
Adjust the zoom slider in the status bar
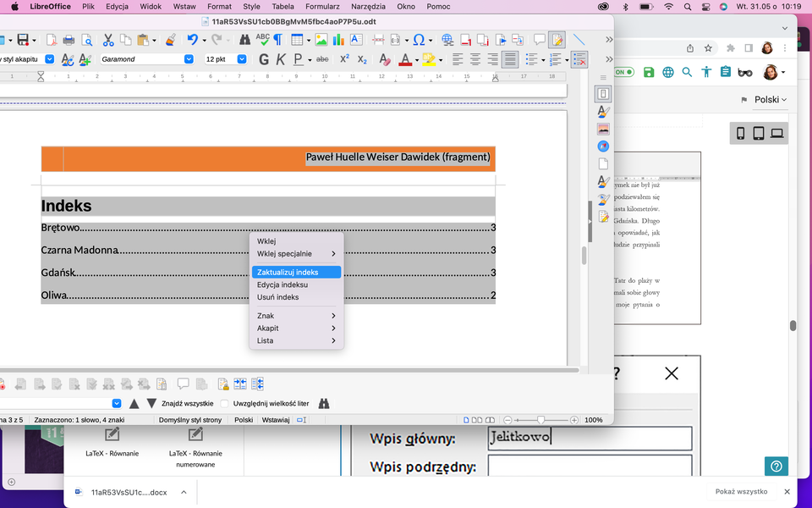point(541,419)
